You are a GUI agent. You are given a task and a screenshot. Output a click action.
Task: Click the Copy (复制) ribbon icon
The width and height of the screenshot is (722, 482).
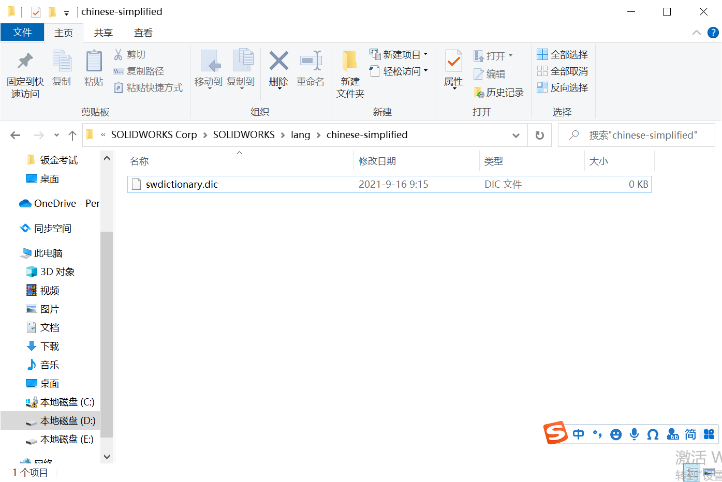[x=62, y=61]
